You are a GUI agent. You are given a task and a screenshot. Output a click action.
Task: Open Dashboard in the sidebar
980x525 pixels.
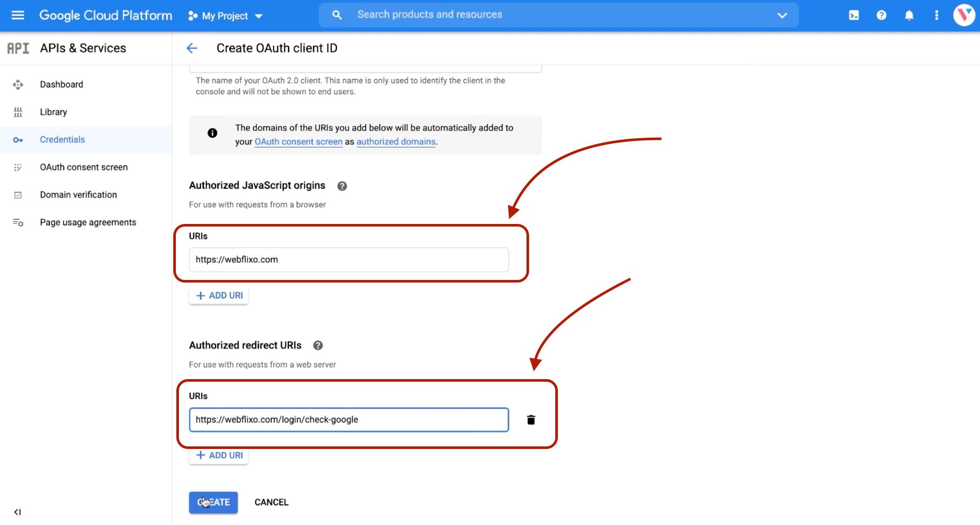[61, 84]
